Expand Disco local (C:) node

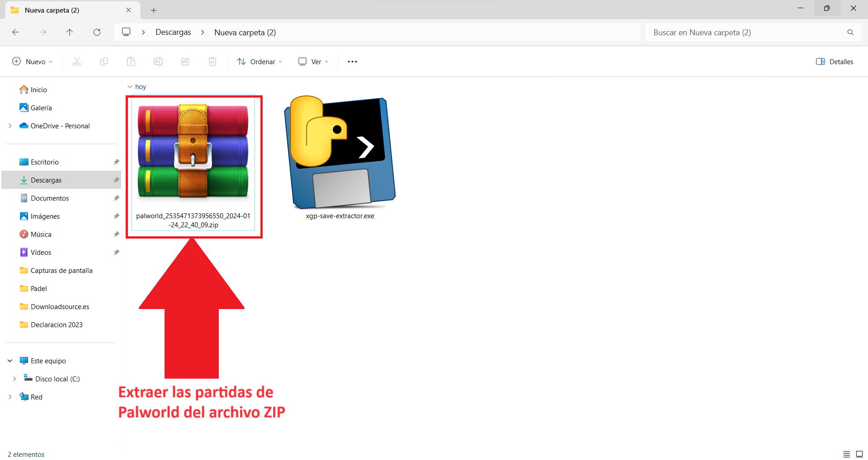[14, 379]
